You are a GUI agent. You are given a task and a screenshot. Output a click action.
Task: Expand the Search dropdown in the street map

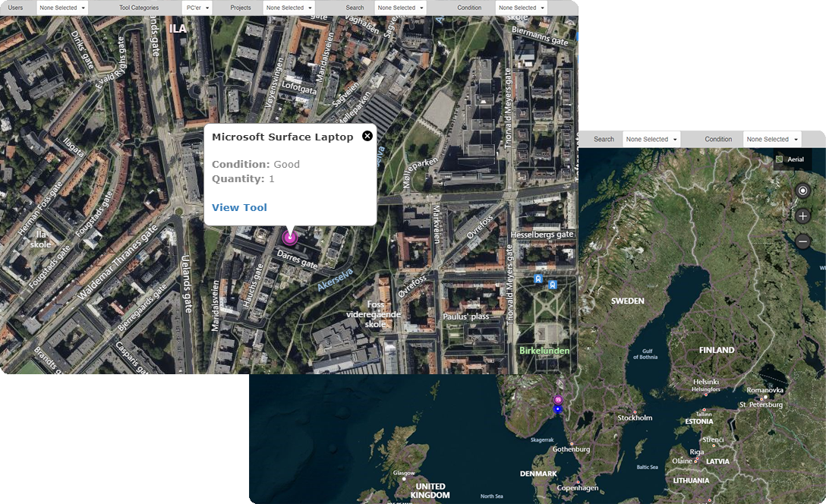click(400, 8)
